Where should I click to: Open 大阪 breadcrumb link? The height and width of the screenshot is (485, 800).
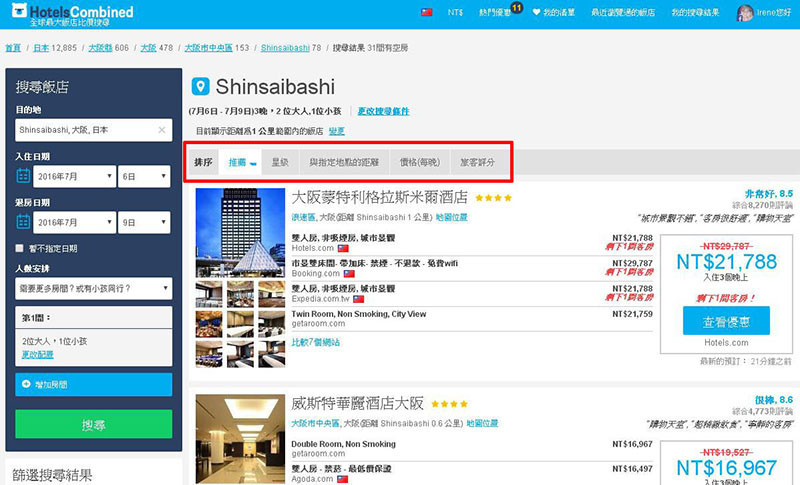coord(148,48)
